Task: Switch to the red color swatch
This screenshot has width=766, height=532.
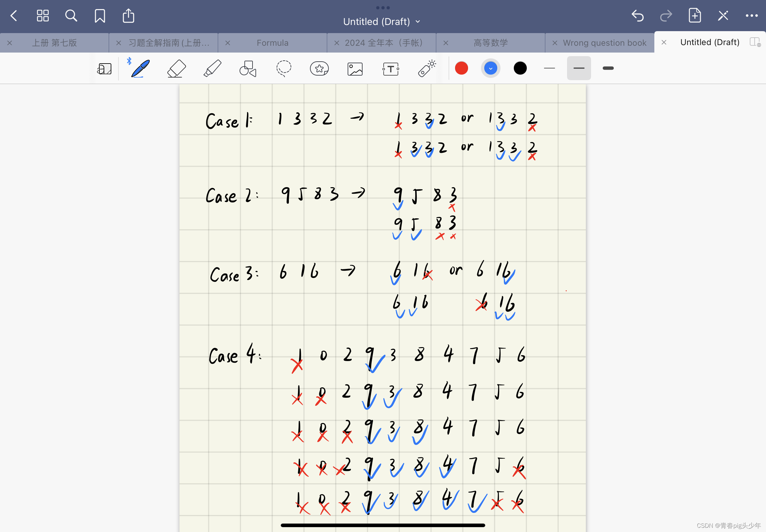Action: (462, 68)
